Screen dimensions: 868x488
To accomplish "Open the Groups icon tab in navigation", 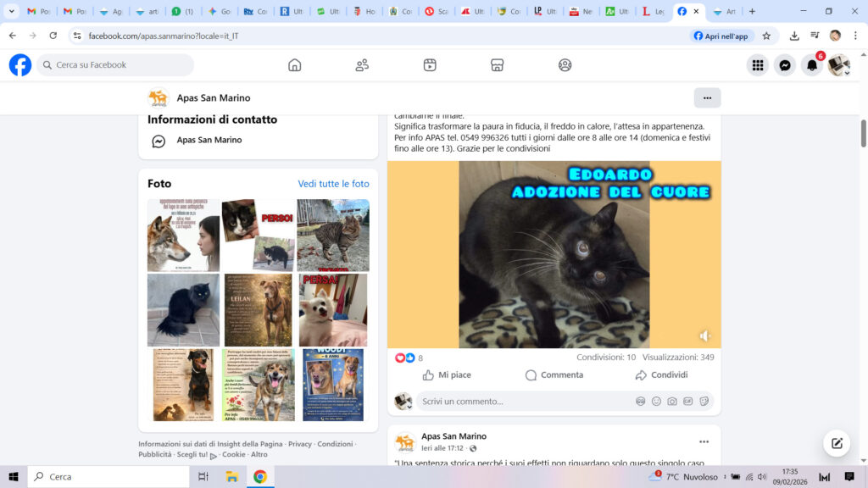I will click(x=565, y=65).
